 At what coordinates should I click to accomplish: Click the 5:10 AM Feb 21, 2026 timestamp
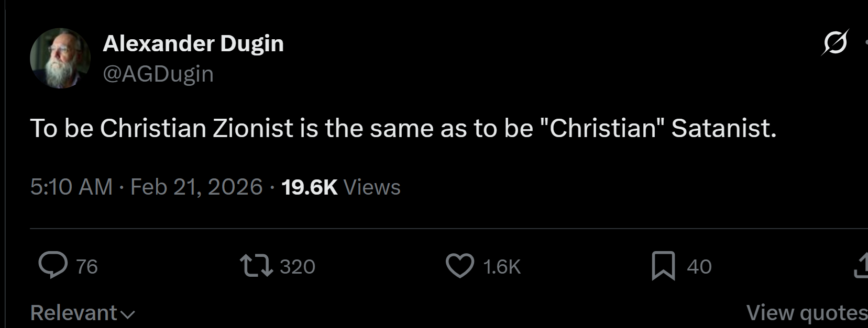(x=146, y=187)
